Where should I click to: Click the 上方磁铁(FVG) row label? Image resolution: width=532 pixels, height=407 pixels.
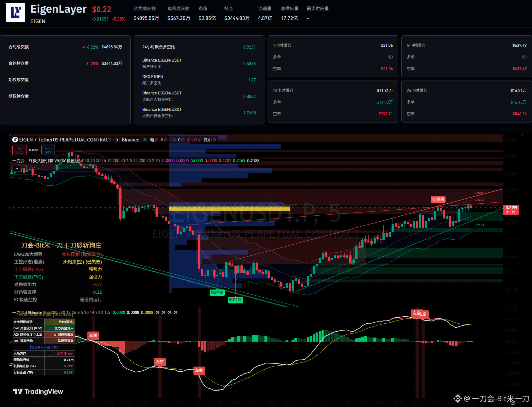pos(29,269)
